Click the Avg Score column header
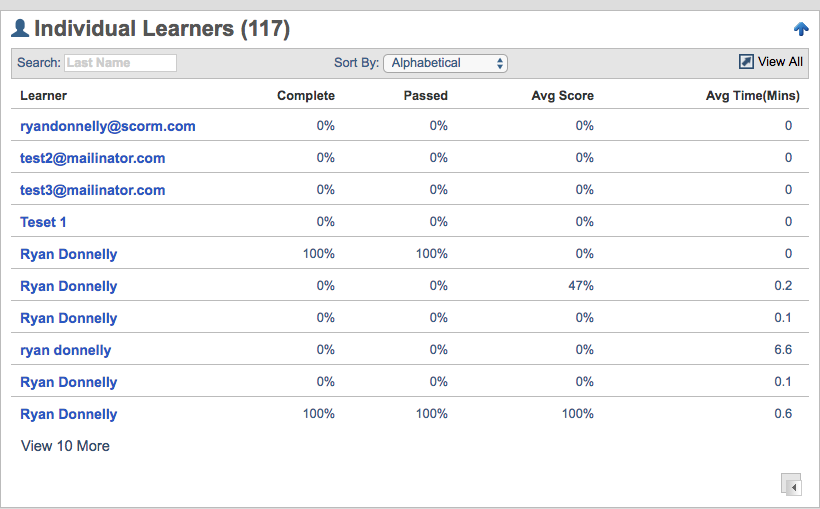 pos(562,96)
